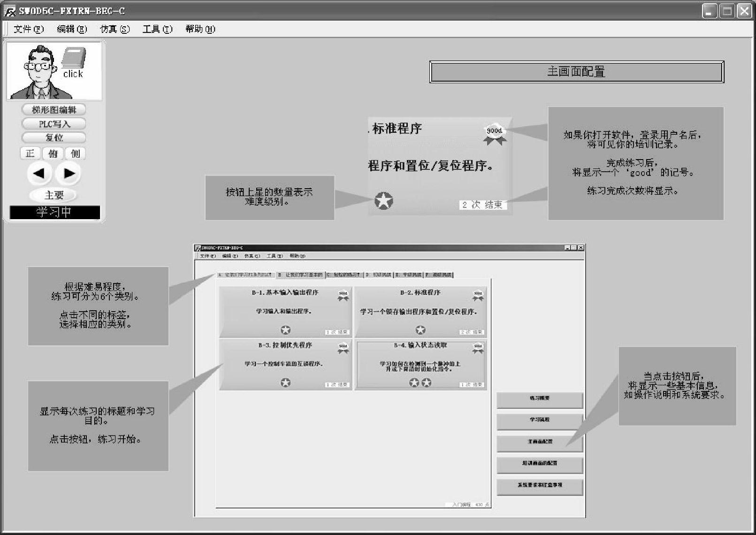Go to next page with right arrow
This screenshot has width=756, height=535.
(x=69, y=174)
